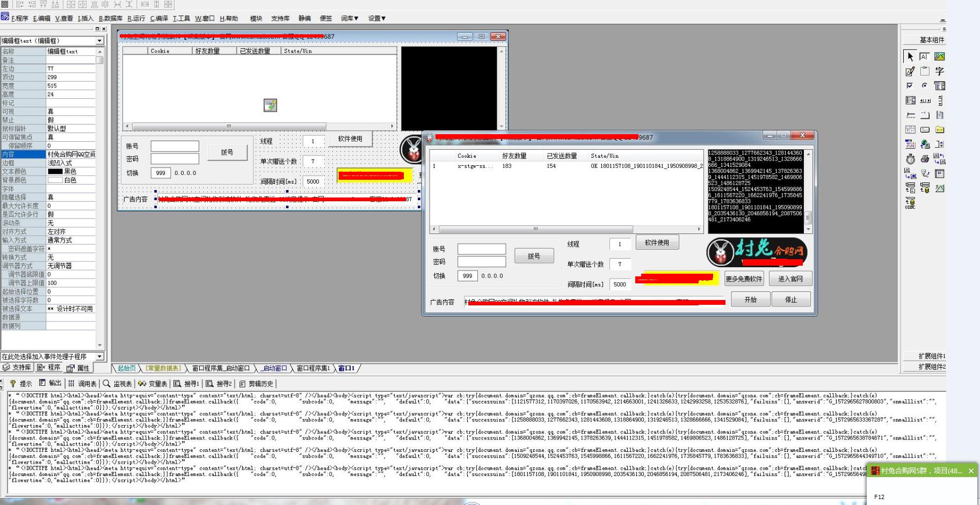Pick the month calendar component icon
The image size is (980, 505).
[x=910, y=144]
